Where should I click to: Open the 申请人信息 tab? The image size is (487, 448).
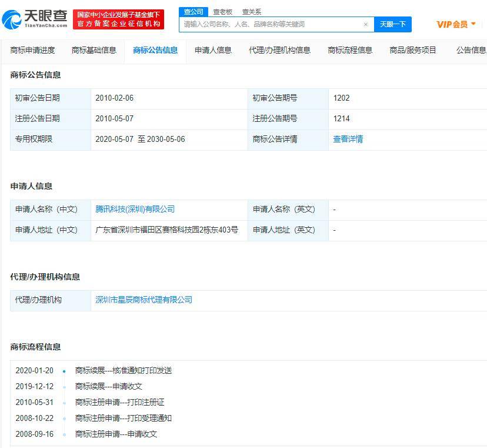pos(213,51)
